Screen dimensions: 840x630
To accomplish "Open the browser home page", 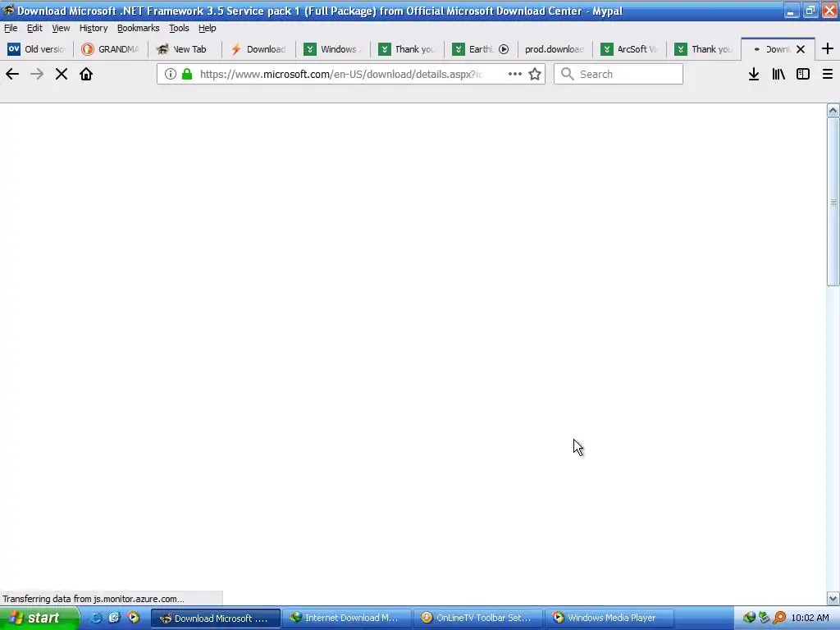I will pyautogui.click(x=85, y=74).
